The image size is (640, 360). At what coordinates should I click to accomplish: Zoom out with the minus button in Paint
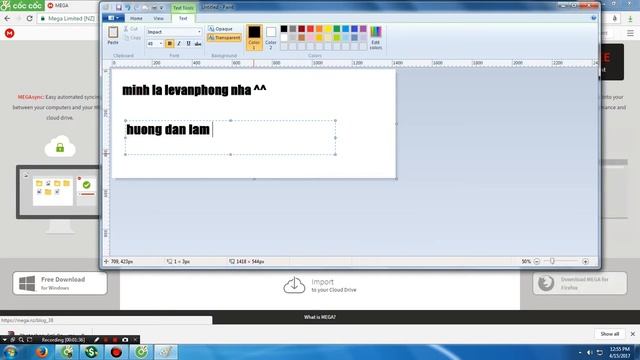(x=537, y=261)
